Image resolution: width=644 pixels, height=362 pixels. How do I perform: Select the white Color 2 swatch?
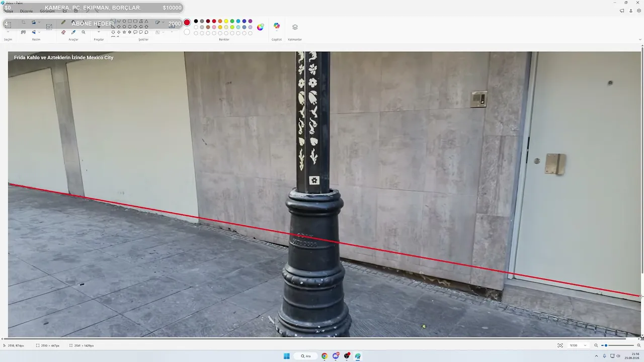(x=187, y=32)
